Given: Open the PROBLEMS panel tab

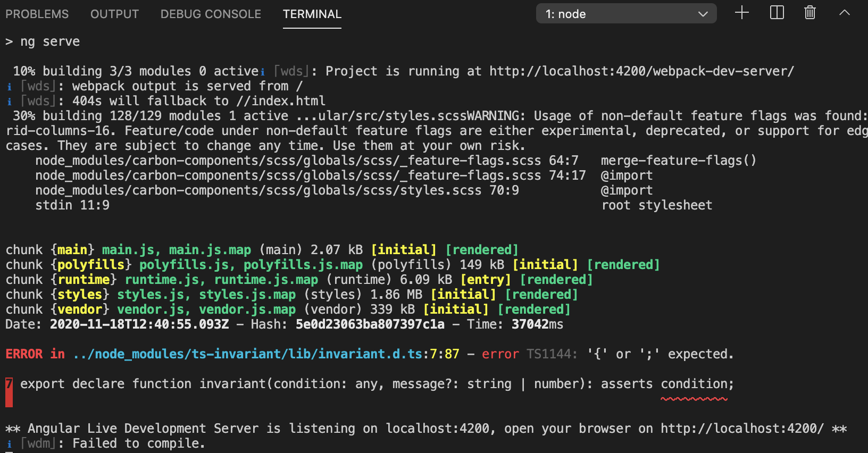Looking at the screenshot, I should pos(37,14).
